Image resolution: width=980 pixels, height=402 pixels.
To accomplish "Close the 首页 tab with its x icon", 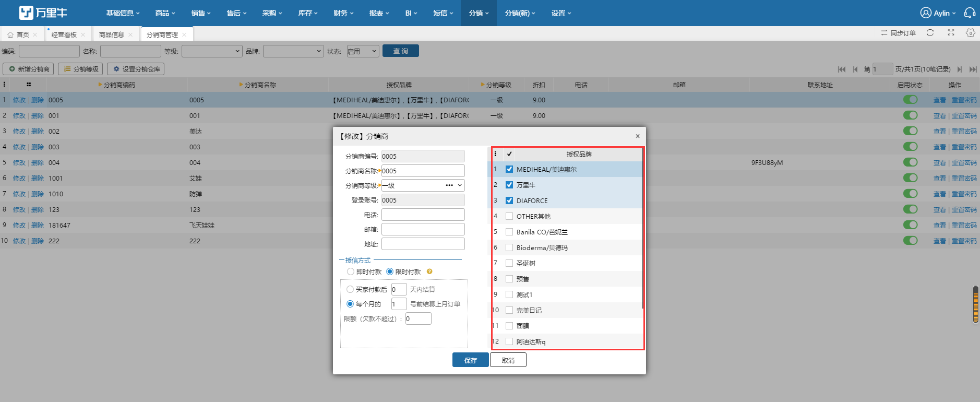I will pyautogui.click(x=35, y=34).
